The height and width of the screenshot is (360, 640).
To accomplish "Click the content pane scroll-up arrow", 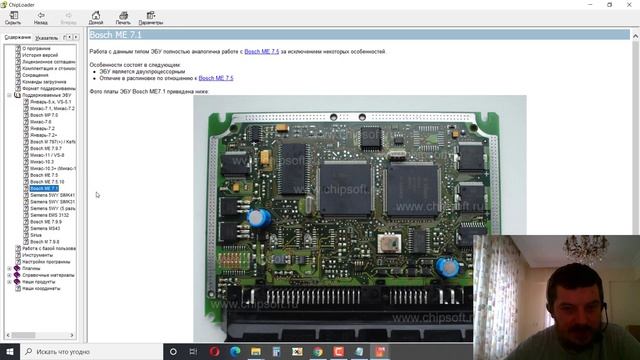I will pyautogui.click(x=635, y=36).
